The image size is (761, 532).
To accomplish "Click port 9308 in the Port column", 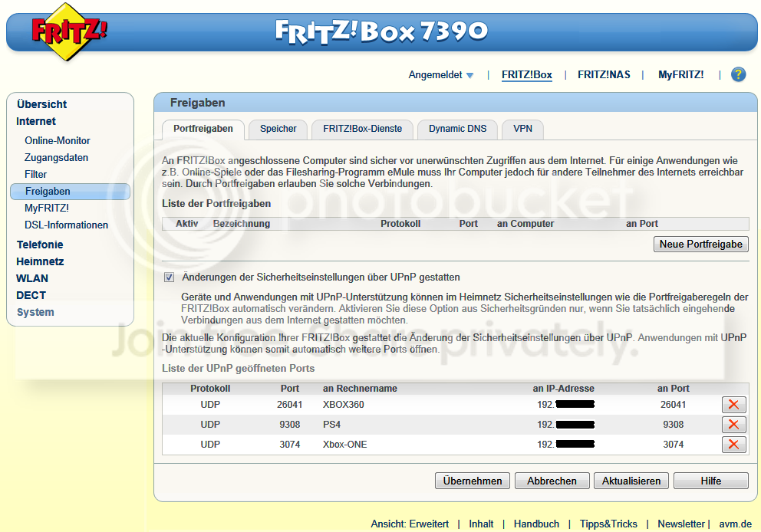I will click(x=290, y=425).
